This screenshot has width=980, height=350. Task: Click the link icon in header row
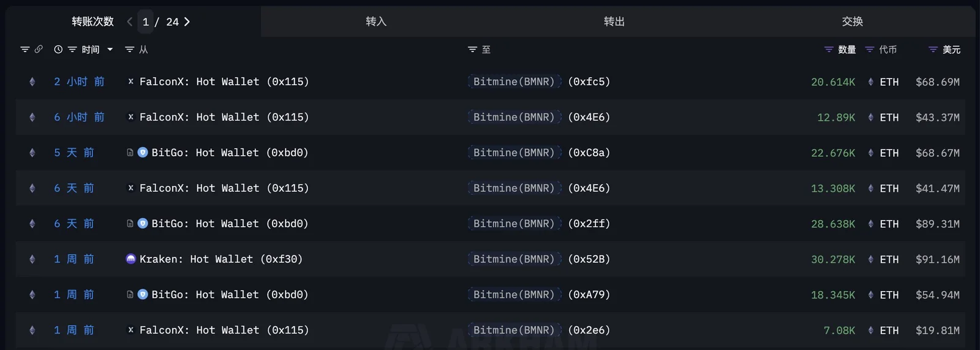[x=39, y=49]
